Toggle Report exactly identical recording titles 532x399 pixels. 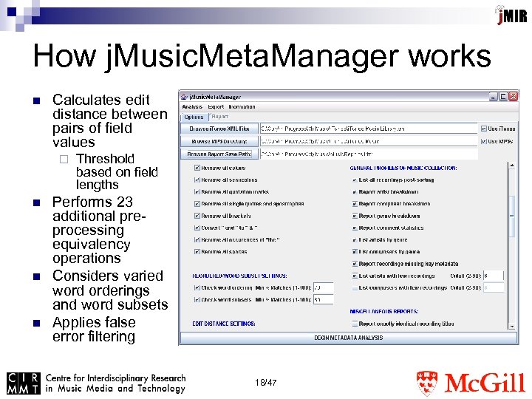pyautogui.click(x=355, y=324)
